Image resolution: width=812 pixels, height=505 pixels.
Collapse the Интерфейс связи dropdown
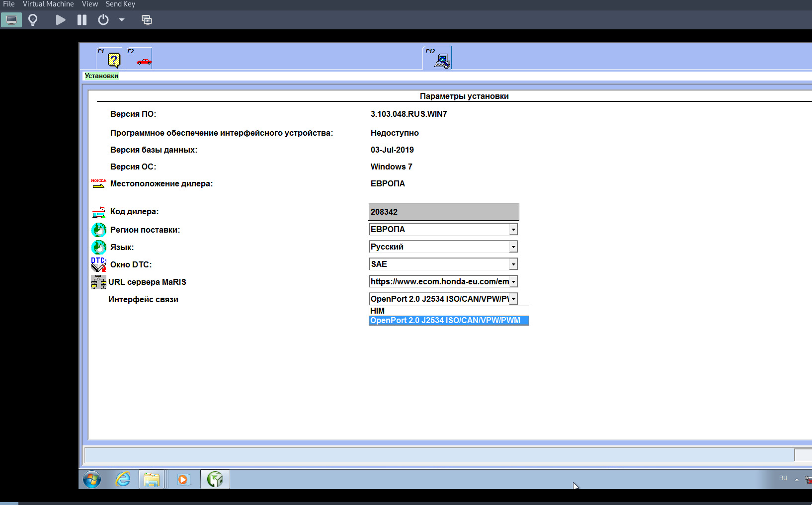point(513,299)
